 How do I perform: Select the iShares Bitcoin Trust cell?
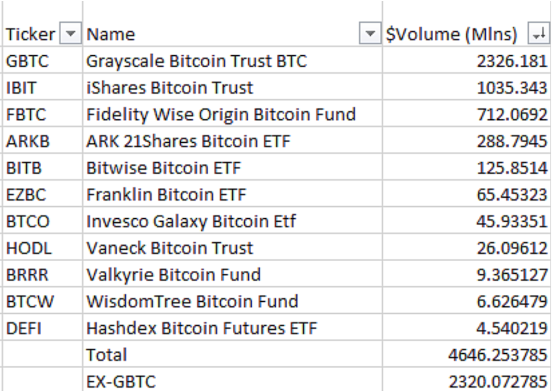[232, 87]
